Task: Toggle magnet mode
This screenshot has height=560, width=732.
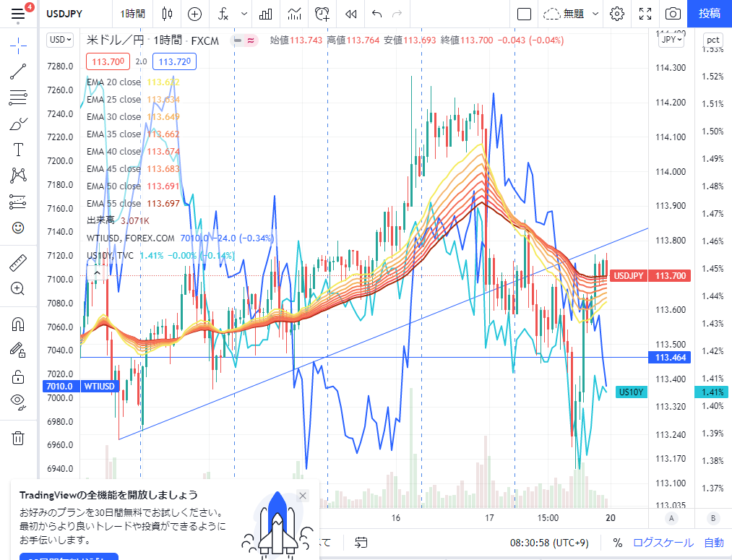Action: coord(18,324)
